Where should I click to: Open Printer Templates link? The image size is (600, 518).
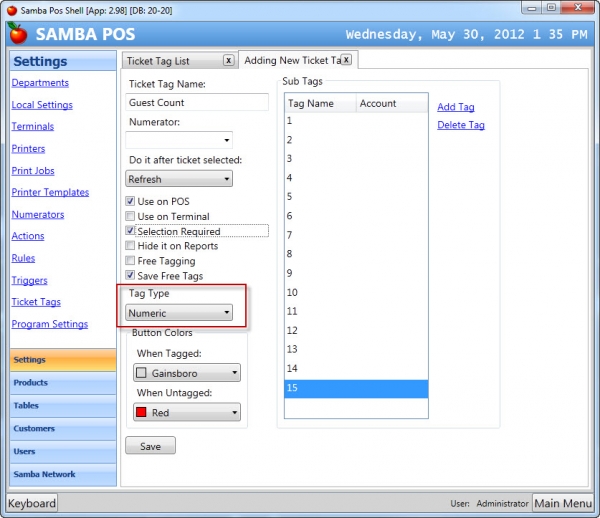(x=50, y=192)
